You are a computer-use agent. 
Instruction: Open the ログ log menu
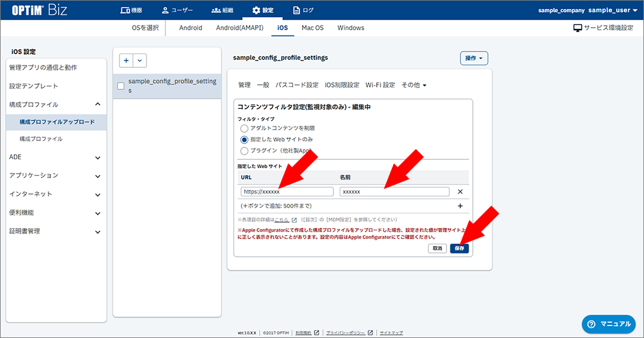303,10
